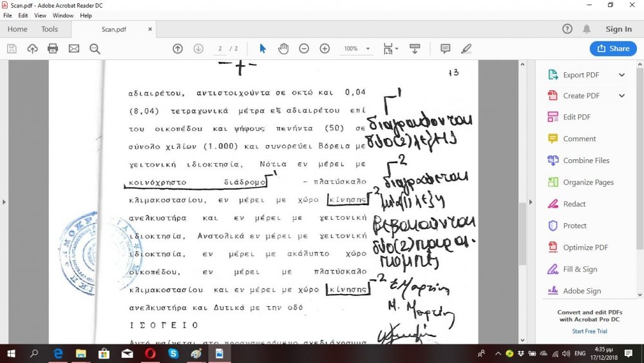Send file by email icon
The width and height of the screenshot is (644, 363).
tap(74, 48)
